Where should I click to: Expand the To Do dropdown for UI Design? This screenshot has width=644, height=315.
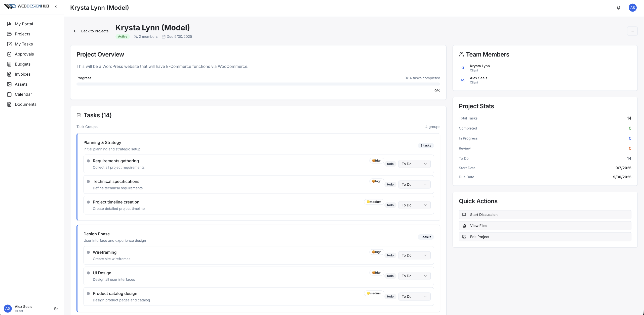(414, 276)
